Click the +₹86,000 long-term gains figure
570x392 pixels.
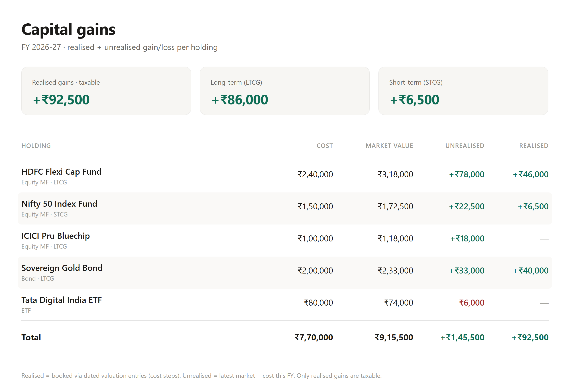pos(240,100)
